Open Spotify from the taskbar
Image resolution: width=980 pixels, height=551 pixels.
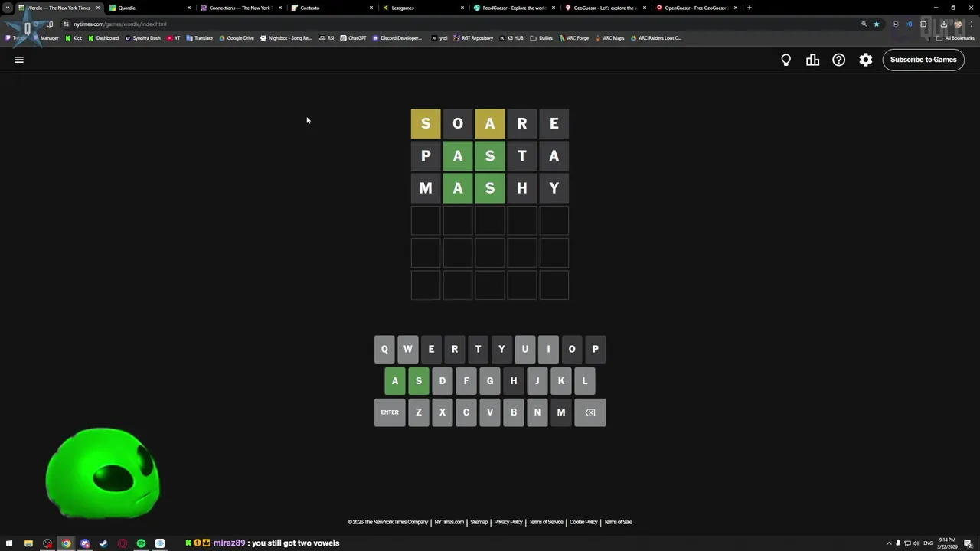tap(141, 543)
